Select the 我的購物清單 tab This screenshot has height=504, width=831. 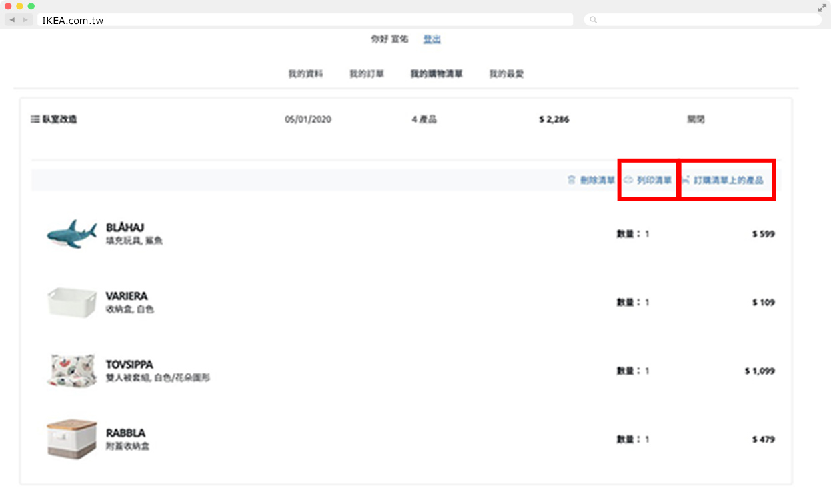click(436, 74)
